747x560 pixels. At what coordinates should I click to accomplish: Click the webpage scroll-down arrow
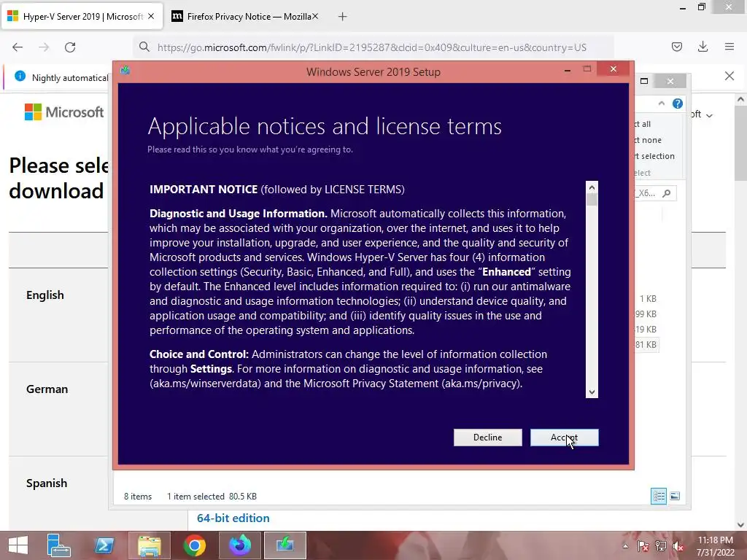(x=740, y=524)
